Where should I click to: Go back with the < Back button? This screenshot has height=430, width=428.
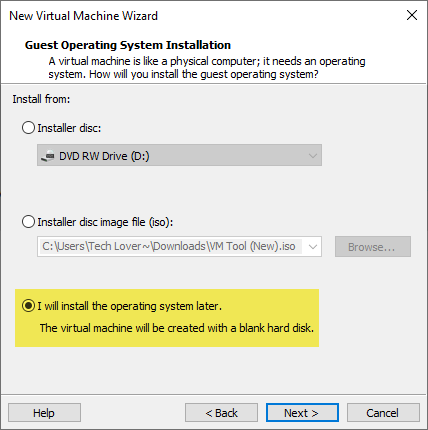click(x=221, y=413)
